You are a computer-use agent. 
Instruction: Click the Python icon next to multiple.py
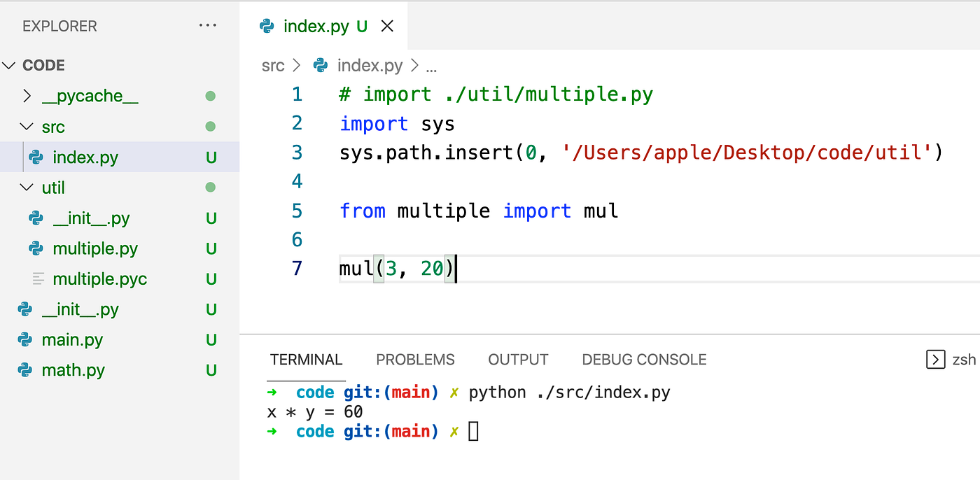[36, 248]
